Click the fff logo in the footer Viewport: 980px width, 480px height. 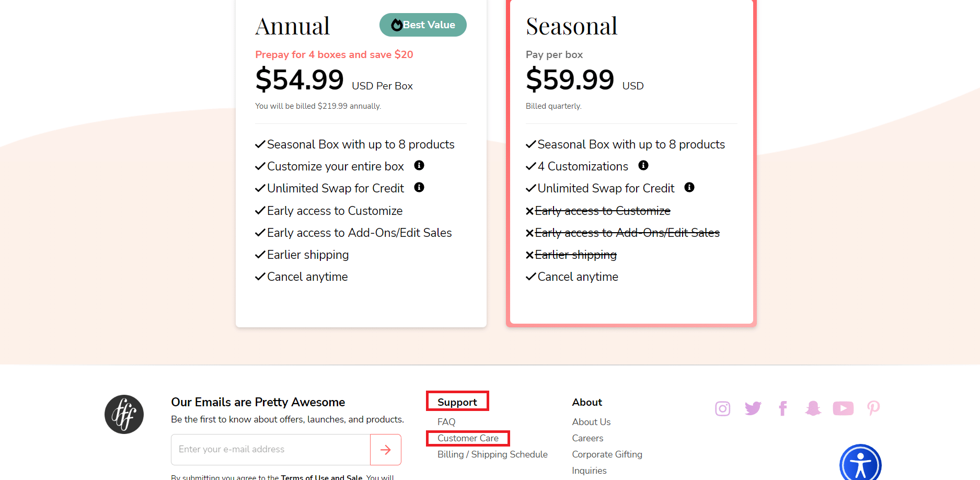click(124, 414)
